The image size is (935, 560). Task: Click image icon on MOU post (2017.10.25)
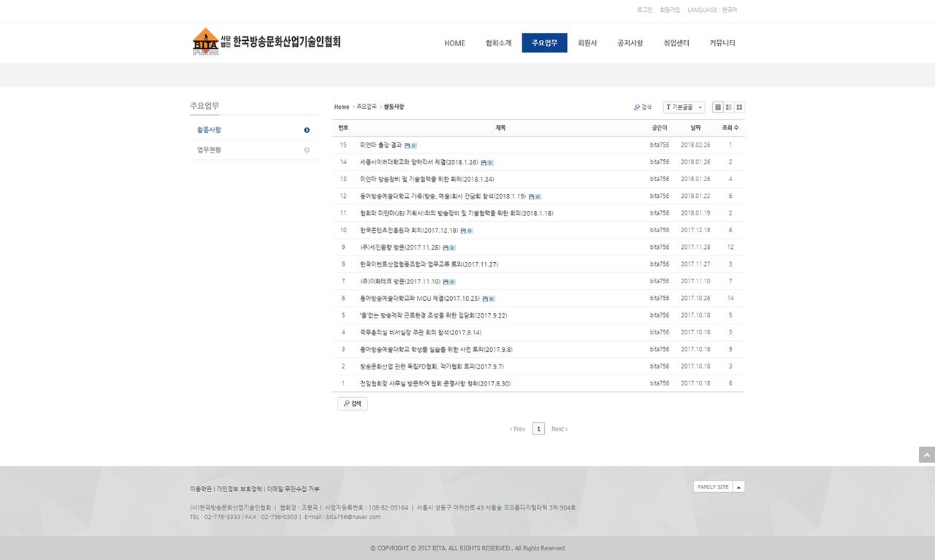[492, 299]
